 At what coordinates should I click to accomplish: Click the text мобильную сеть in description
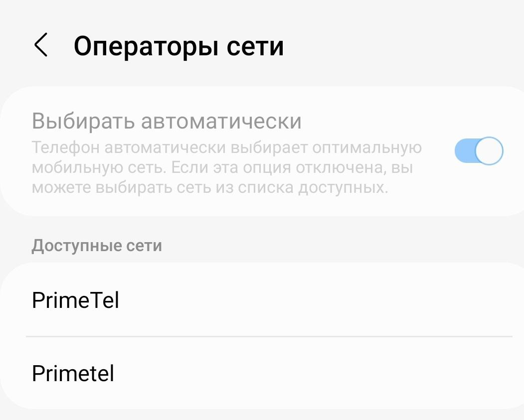pos(98,168)
